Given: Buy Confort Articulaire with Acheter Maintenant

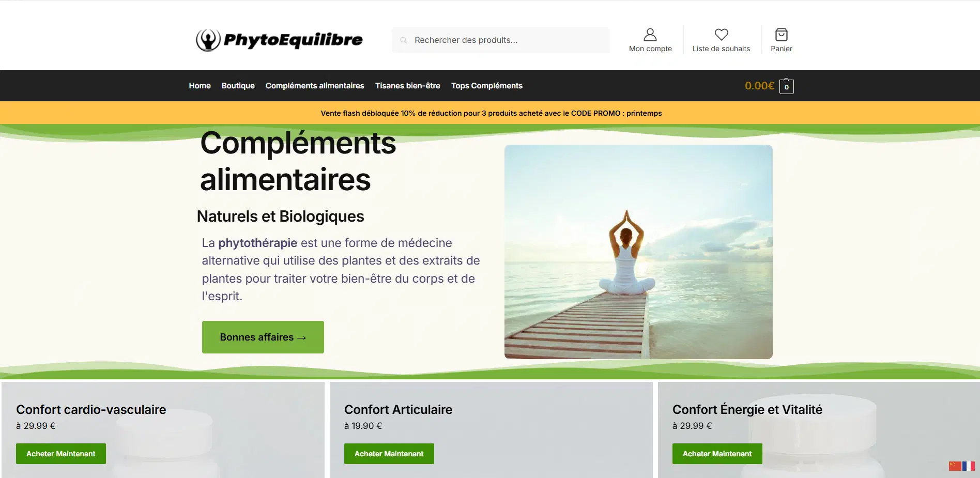Looking at the screenshot, I should (389, 454).
